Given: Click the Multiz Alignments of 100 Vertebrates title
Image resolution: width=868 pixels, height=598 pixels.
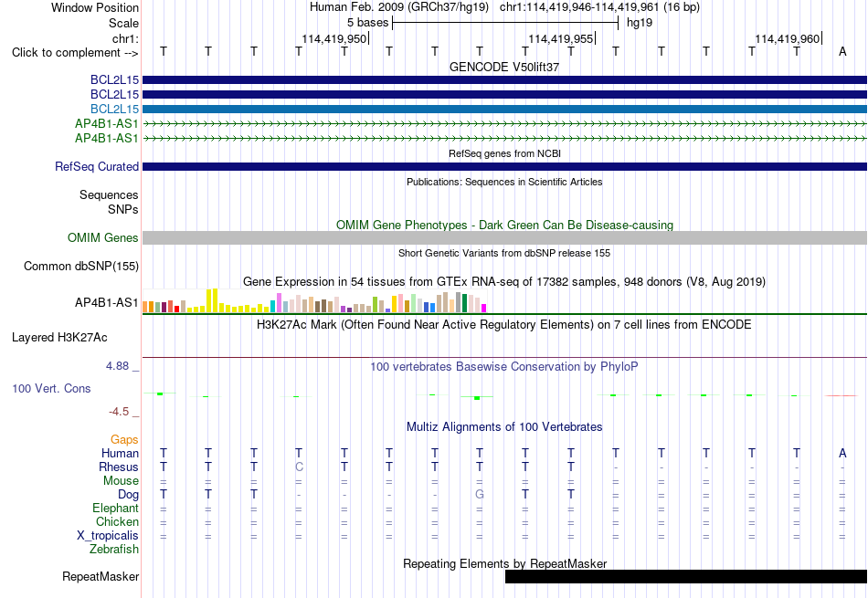Looking at the screenshot, I should click(504, 427).
